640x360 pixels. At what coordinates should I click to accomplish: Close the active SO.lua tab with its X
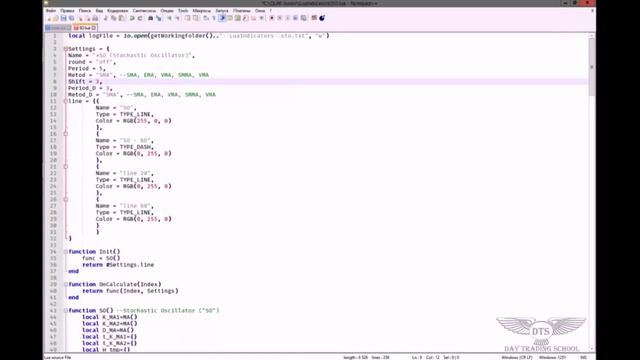(x=94, y=28)
